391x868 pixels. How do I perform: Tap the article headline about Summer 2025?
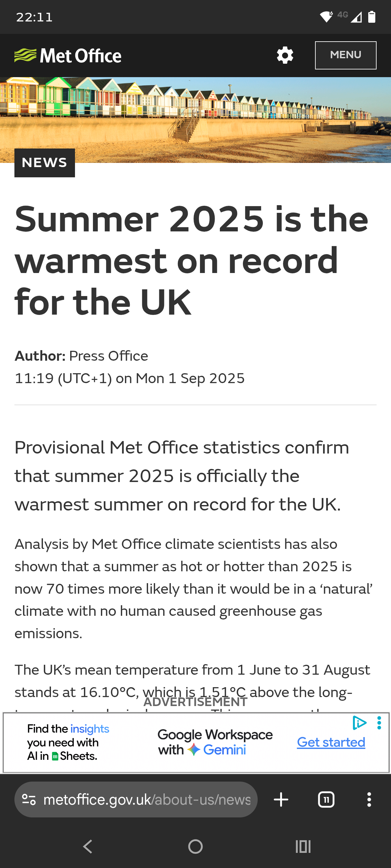[191, 261]
